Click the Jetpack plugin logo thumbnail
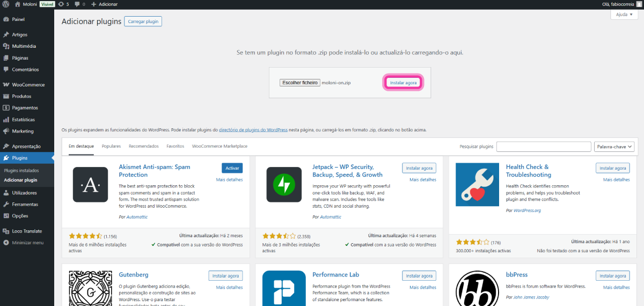This screenshot has width=644, height=306. coord(284,185)
